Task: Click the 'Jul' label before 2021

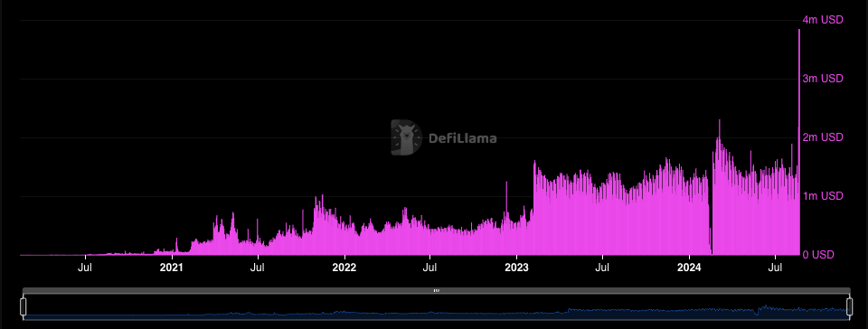Action: pos(85,268)
